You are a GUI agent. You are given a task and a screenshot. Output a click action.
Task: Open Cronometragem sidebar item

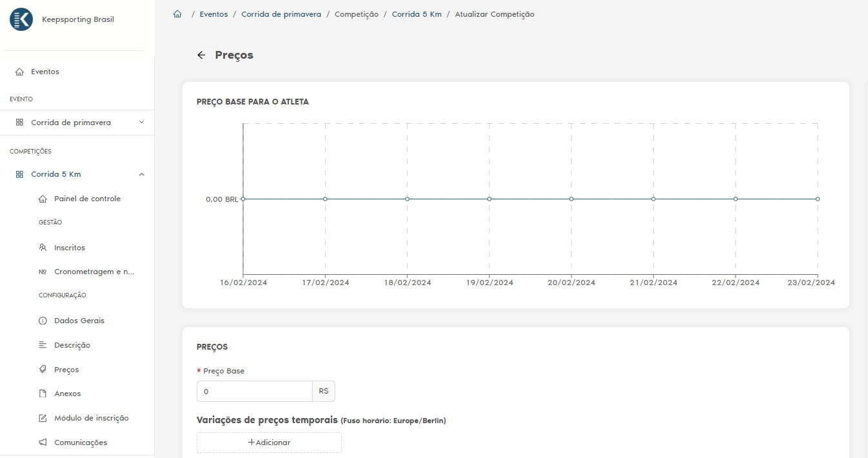tap(94, 272)
